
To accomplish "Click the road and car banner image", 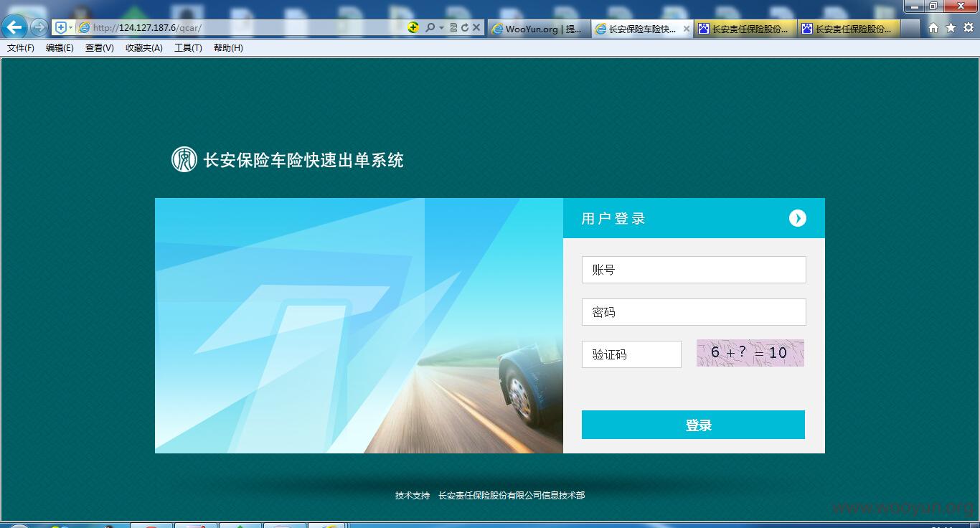I will (359, 326).
